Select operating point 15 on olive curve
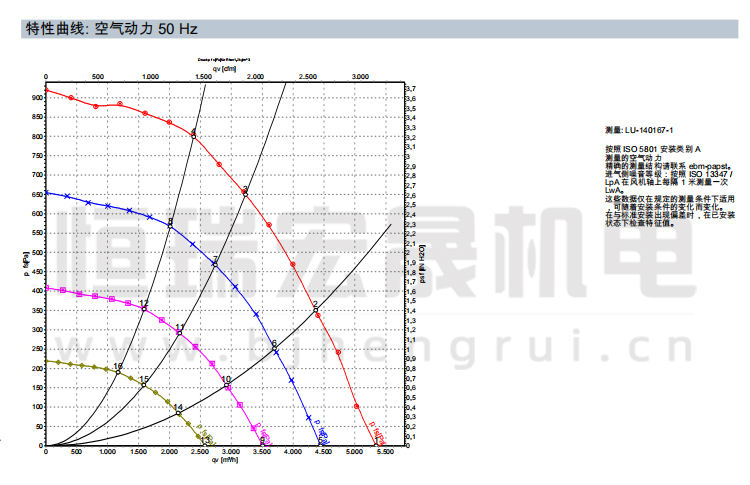Screen dimensions: 750x485 pos(144,384)
